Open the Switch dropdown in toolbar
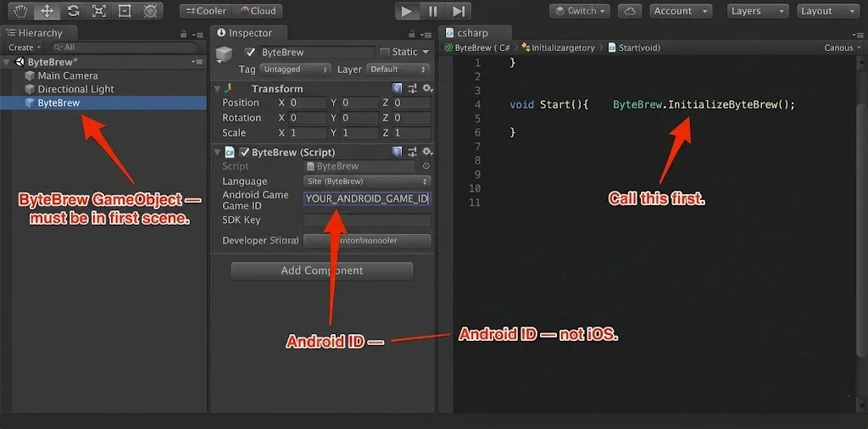The image size is (868, 429). (x=580, y=11)
